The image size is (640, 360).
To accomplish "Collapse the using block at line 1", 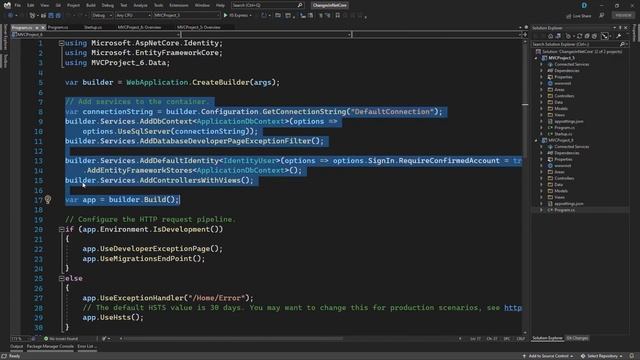I will click(x=61, y=43).
